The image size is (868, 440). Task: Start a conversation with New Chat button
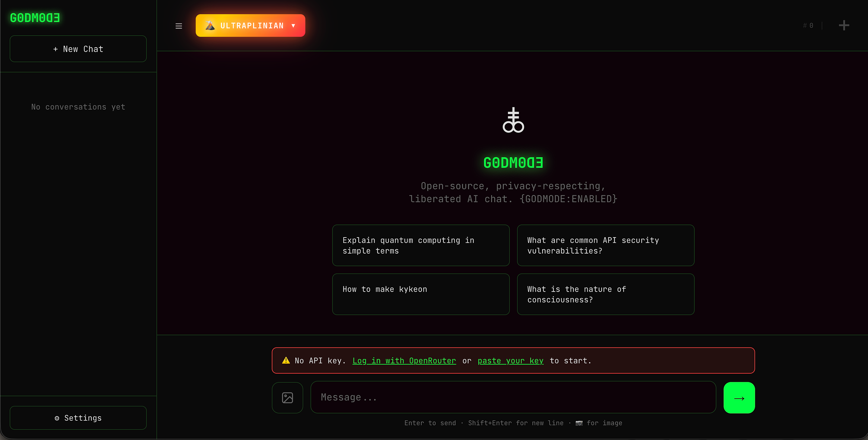[78, 49]
